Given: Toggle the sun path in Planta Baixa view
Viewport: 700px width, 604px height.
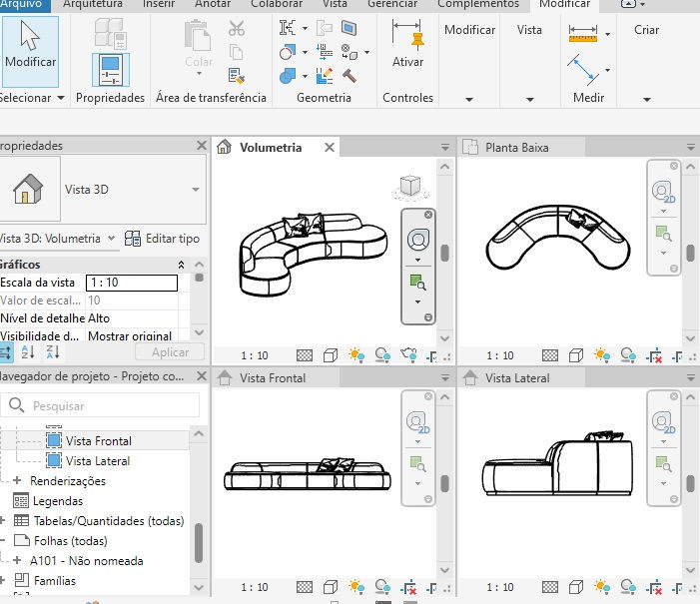Looking at the screenshot, I should 602,355.
